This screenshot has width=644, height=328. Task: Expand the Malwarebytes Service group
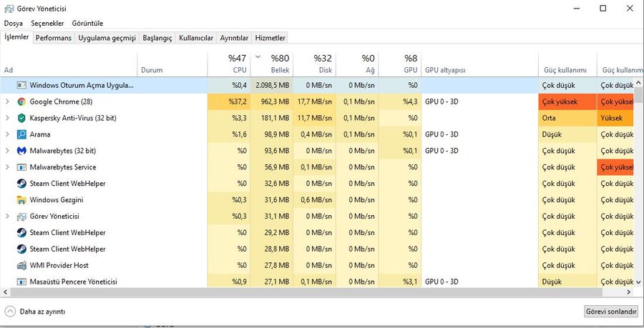click(7, 167)
